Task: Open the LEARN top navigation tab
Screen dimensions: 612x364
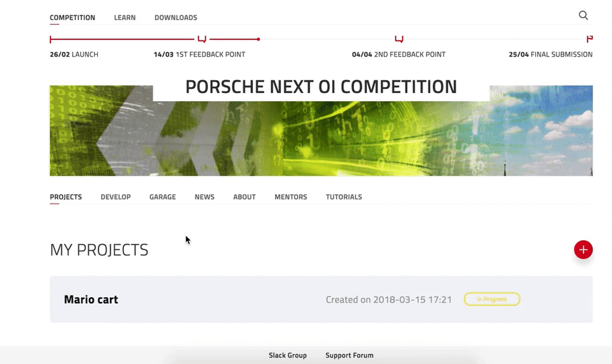Action: pos(125,18)
